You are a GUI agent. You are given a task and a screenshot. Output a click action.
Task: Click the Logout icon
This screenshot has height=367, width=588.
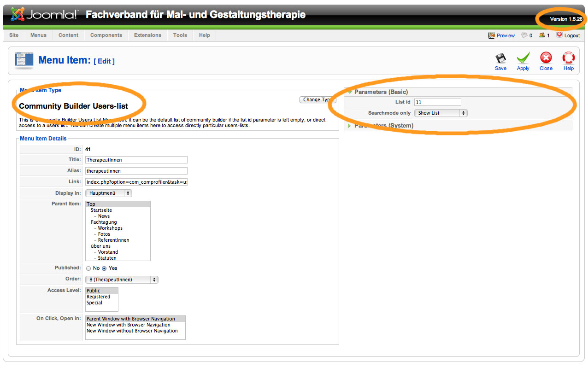click(x=559, y=35)
